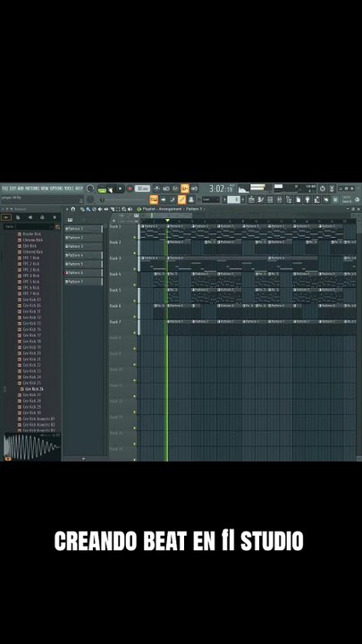Select the playlist Mute tool
Viewport: 362px width, 644px height.
click(100, 209)
